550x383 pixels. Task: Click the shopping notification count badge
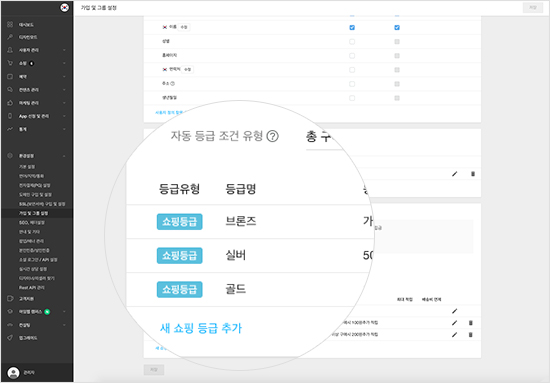(x=32, y=63)
